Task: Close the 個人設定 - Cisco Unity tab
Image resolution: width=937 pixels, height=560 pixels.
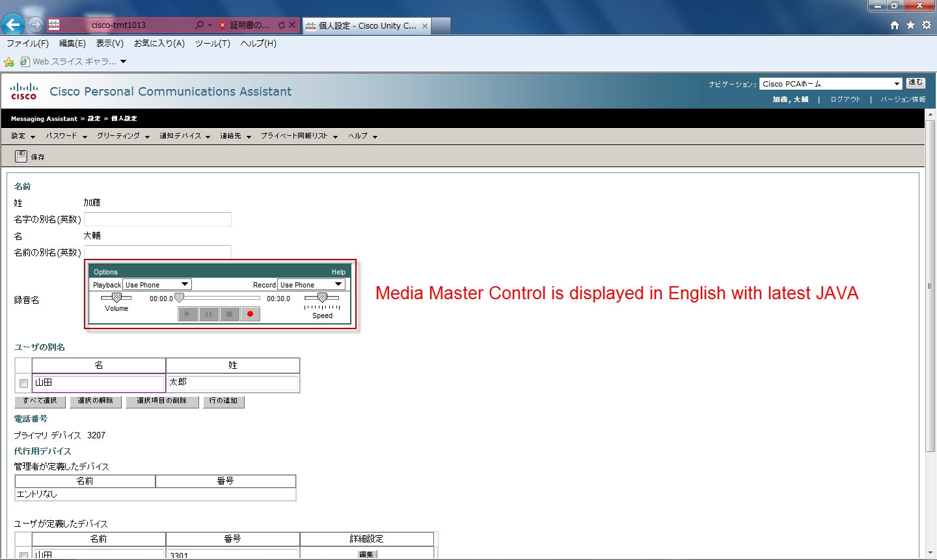Action: click(x=425, y=26)
